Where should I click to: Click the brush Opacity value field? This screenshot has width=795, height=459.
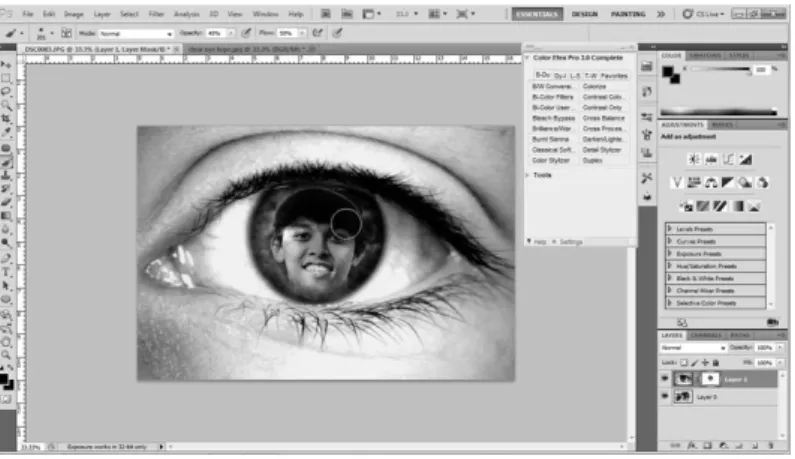(214, 33)
